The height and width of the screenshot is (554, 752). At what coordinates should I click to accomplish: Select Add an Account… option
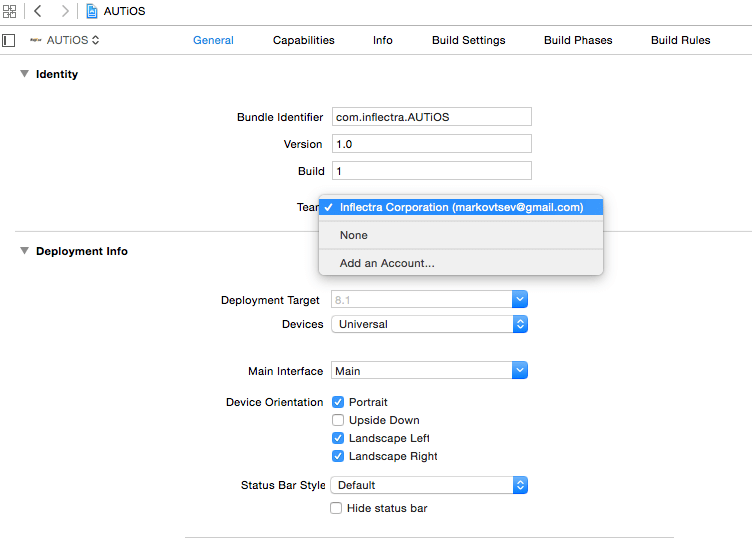point(387,263)
